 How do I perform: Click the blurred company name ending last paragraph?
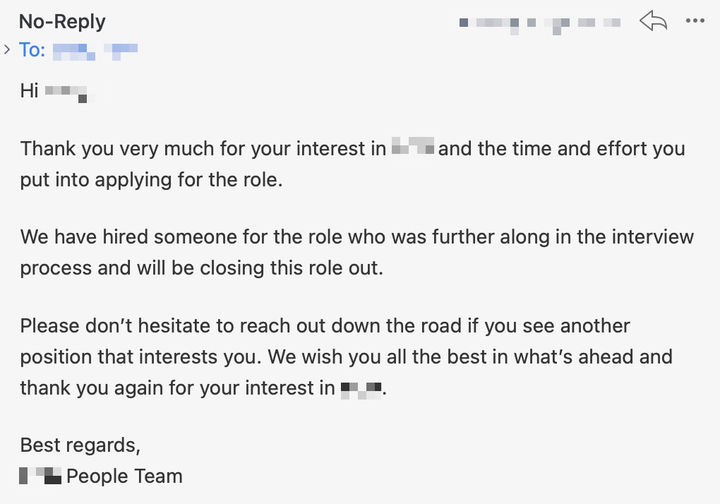[x=361, y=391]
